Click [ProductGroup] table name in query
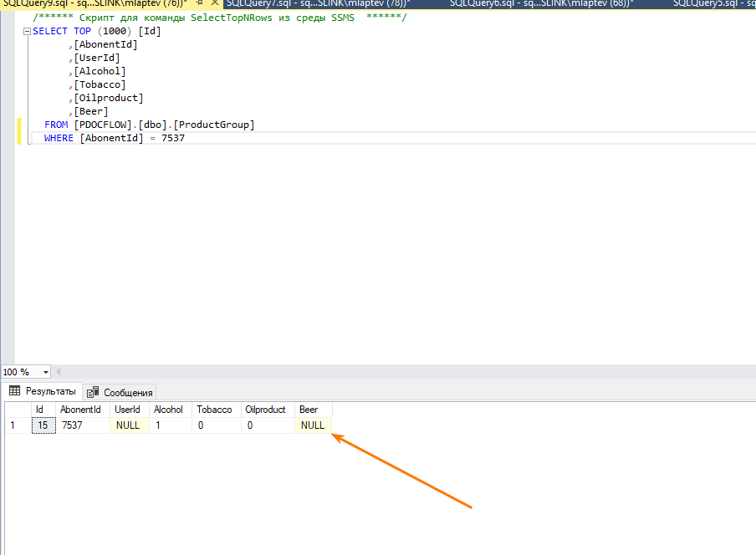 click(x=214, y=125)
